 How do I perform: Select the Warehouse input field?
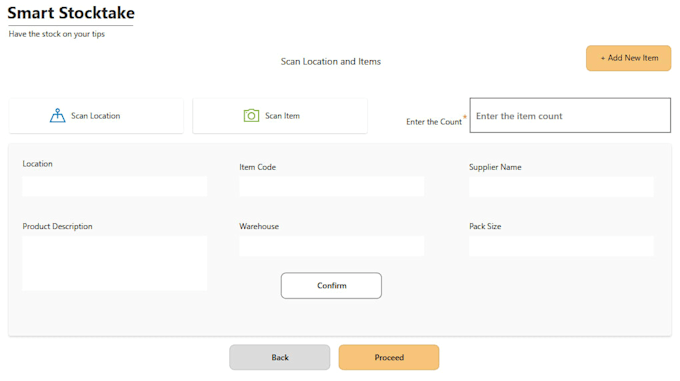(331, 246)
